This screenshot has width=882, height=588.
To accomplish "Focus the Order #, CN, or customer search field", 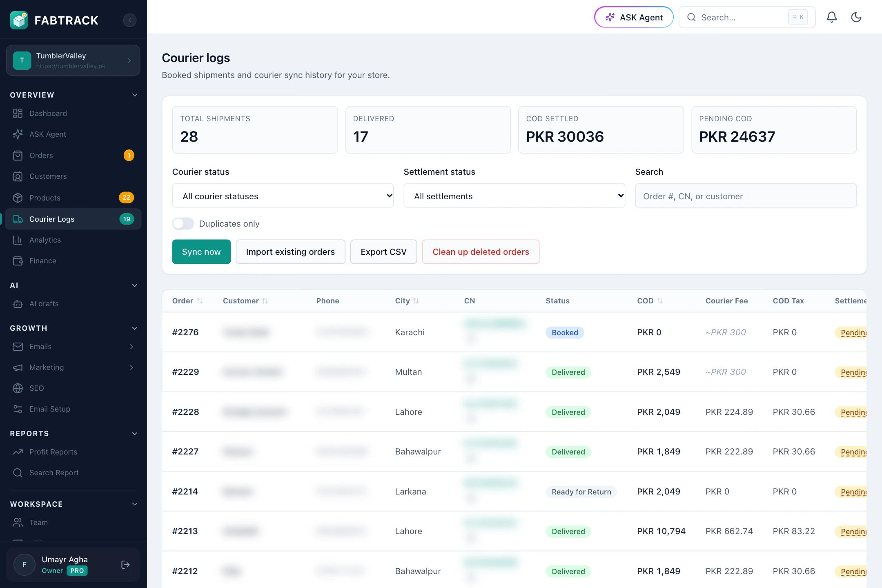I will [746, 196].
